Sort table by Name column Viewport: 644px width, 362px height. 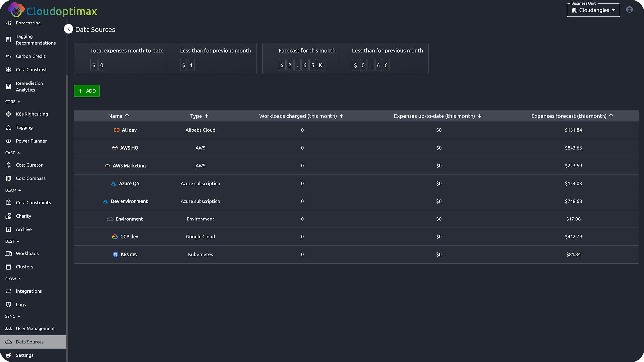click(x=119, y=116)
